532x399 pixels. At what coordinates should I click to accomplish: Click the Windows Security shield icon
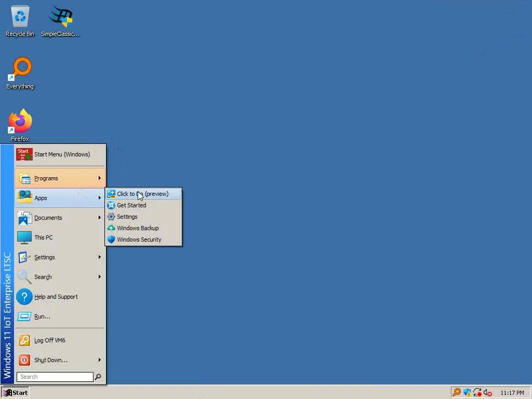pos(111,240)
